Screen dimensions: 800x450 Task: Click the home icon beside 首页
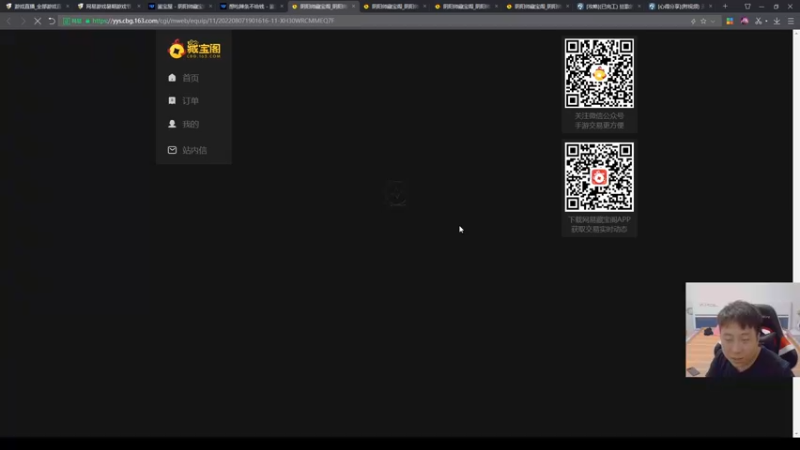tap(172, 78)
